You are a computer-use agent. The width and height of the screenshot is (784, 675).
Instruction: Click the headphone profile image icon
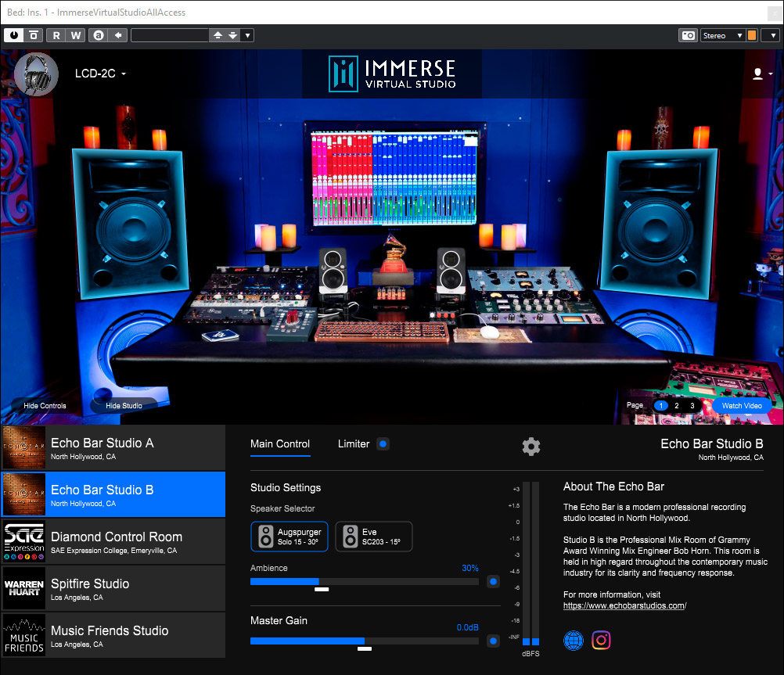pos(36,74)
